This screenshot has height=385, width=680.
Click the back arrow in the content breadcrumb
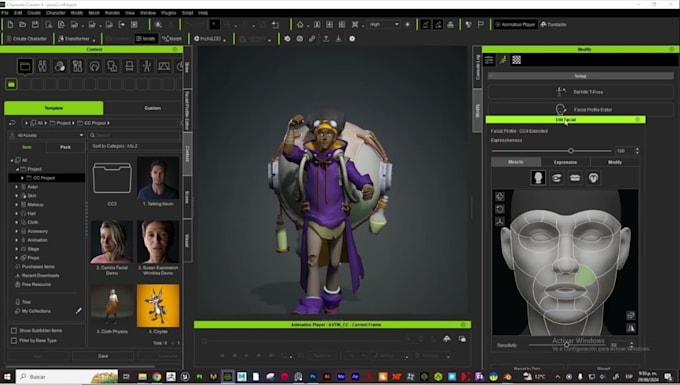coord(12,123)
